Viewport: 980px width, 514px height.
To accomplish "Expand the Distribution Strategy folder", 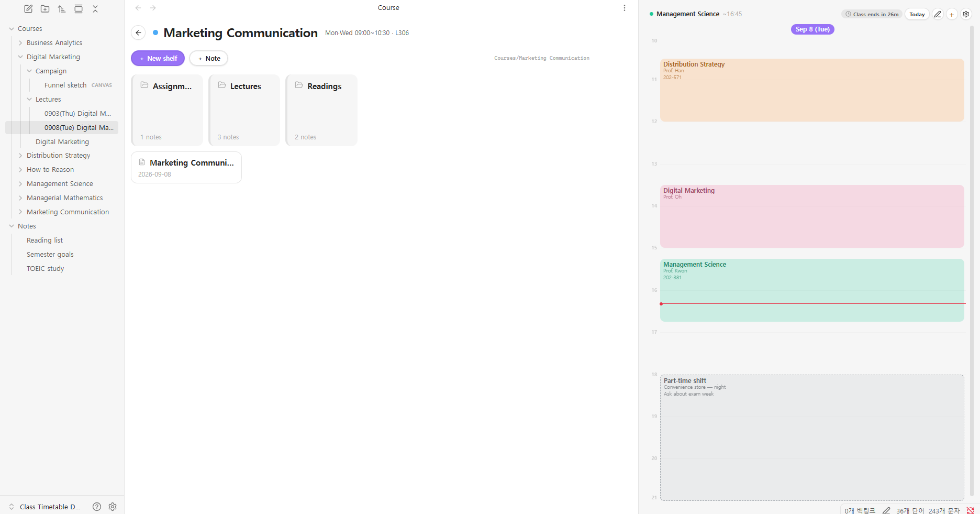I will click(x=20, y=156).
